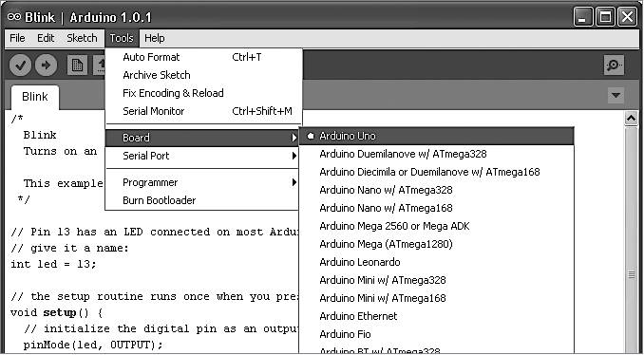Open the File menu
644x355 pixels.
(x=17, y=38)
